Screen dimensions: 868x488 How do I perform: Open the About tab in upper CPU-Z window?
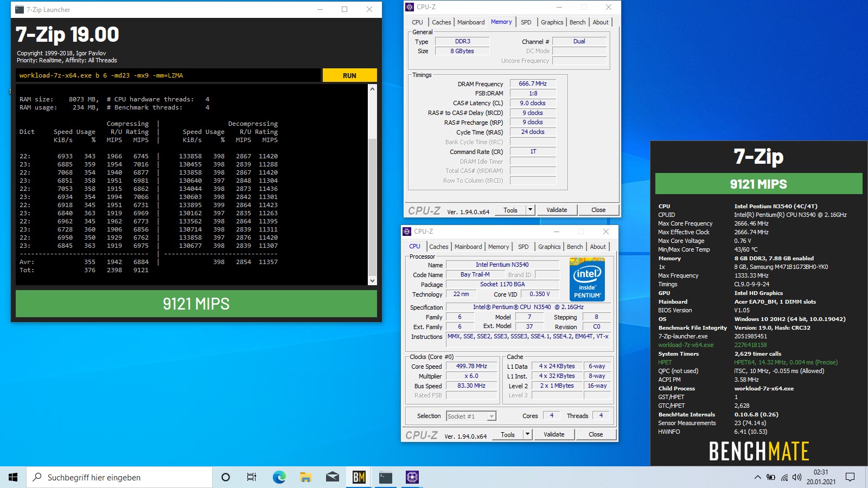coord(600,22)
